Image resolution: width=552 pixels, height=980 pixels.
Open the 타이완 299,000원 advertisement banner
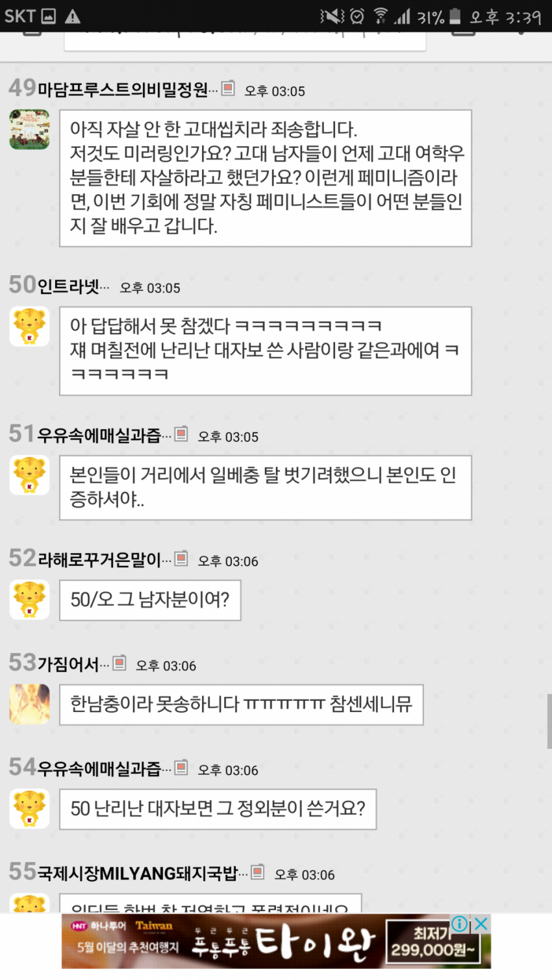(276, 941)
